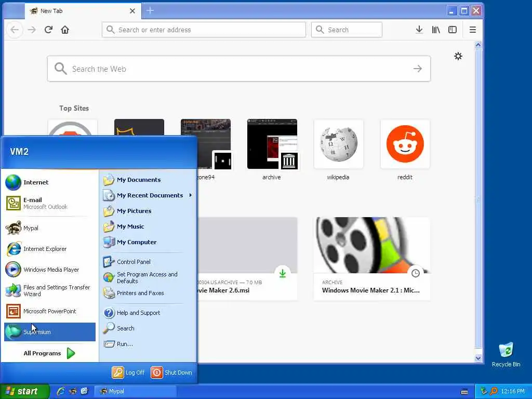Viewport: 532px width, 399px height.
Task: Click the Start button
Action: point(24,391)
